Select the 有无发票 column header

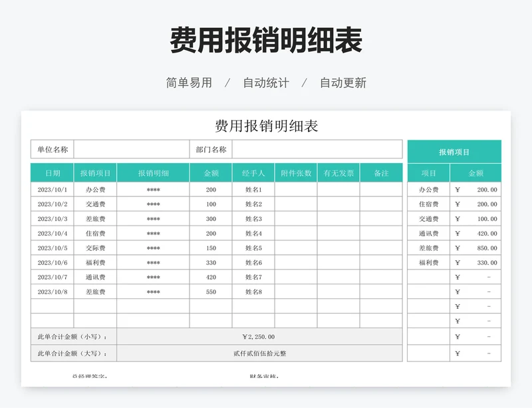click(338, 173)
